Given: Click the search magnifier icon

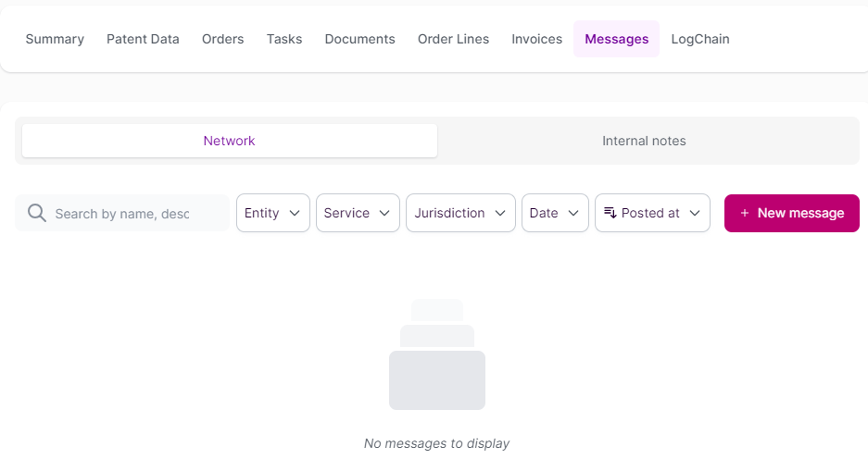Looking at the screenshot, I should (x=37, y=214).
